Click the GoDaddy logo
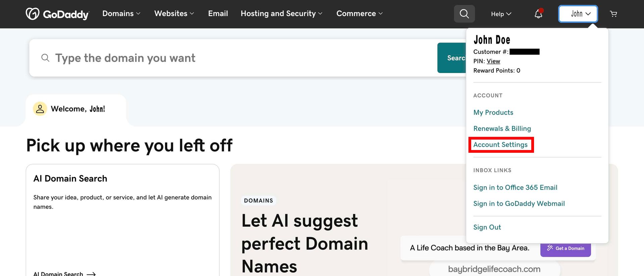Viewport: 644px width, 276px height. click(57, 14)
